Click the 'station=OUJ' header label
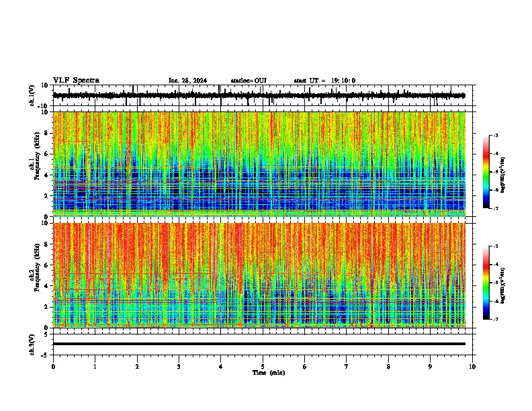Viewport: 532px width, 411px height. point(249,81)
